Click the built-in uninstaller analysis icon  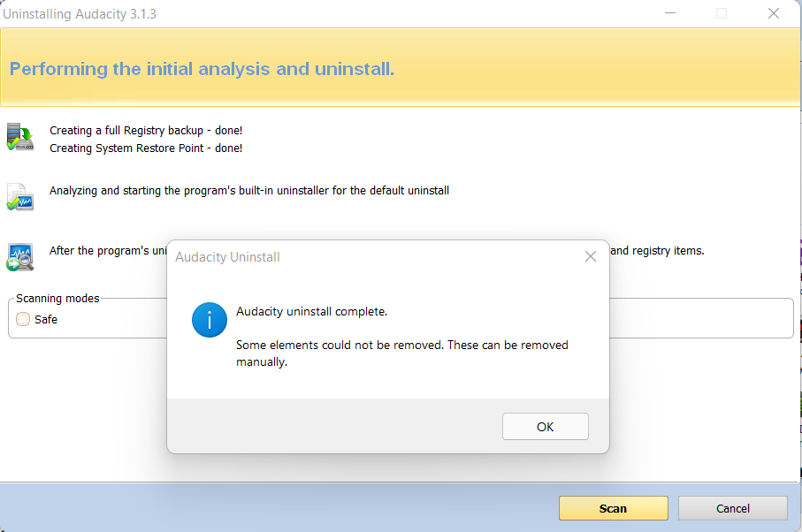pos(20,197)
